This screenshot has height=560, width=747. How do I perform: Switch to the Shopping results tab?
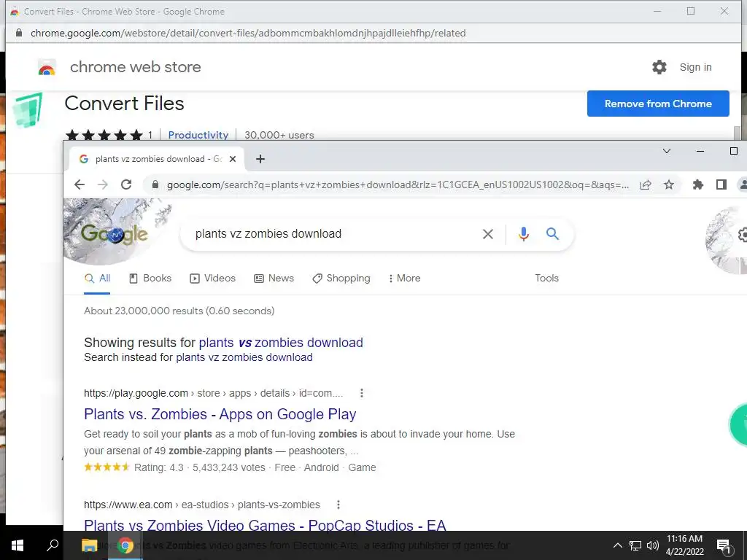tap(341, 278)
